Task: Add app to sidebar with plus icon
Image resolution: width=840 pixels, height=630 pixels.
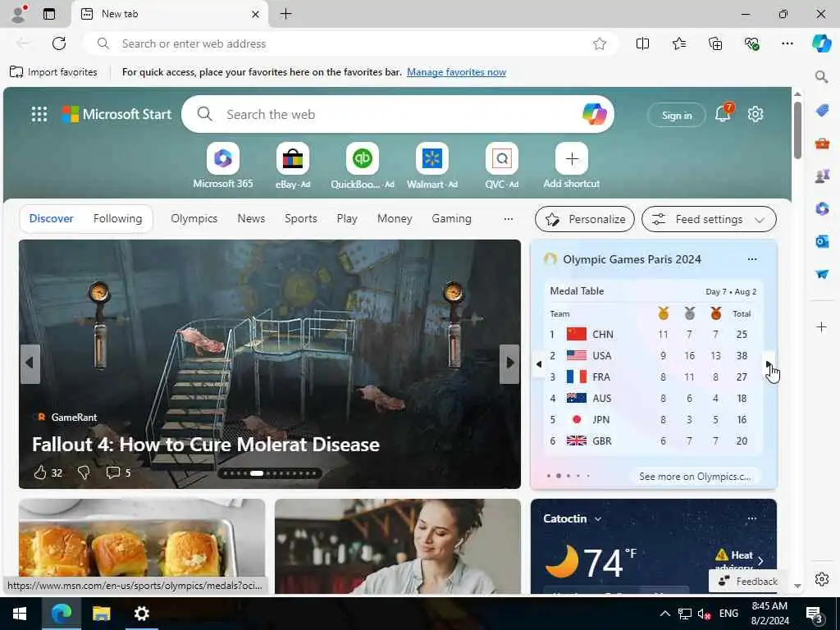Action: tap(821, 326)
